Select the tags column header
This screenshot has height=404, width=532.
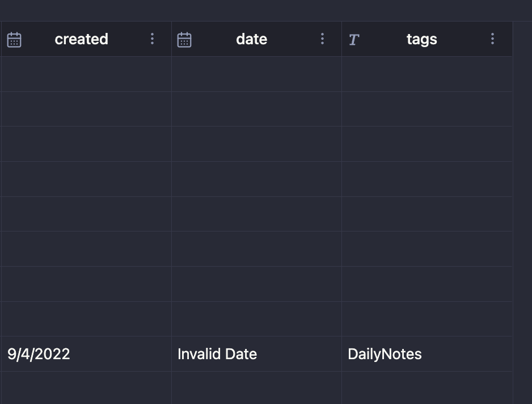pyautogui.click(x=421, y=39)
